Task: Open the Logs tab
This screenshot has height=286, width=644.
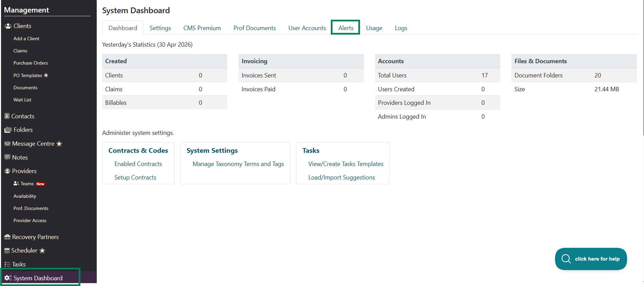Action: [401, 28]
